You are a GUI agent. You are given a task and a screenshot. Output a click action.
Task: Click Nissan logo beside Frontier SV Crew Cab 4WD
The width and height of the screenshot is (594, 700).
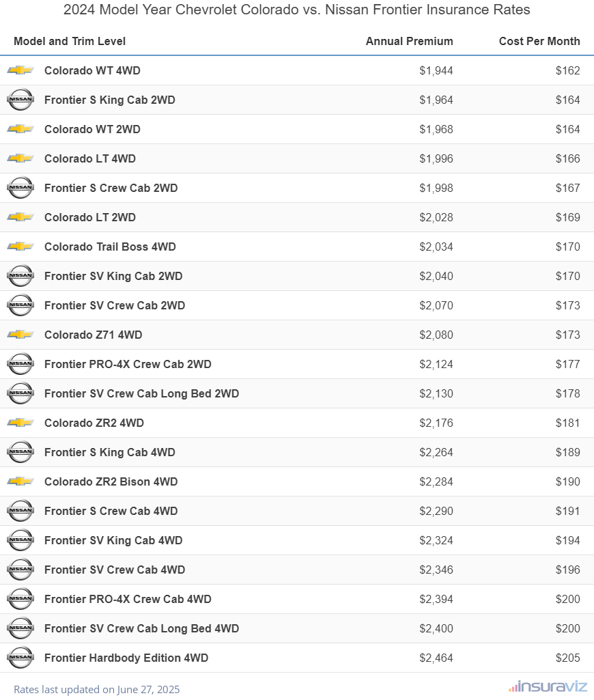coord(20,570)
